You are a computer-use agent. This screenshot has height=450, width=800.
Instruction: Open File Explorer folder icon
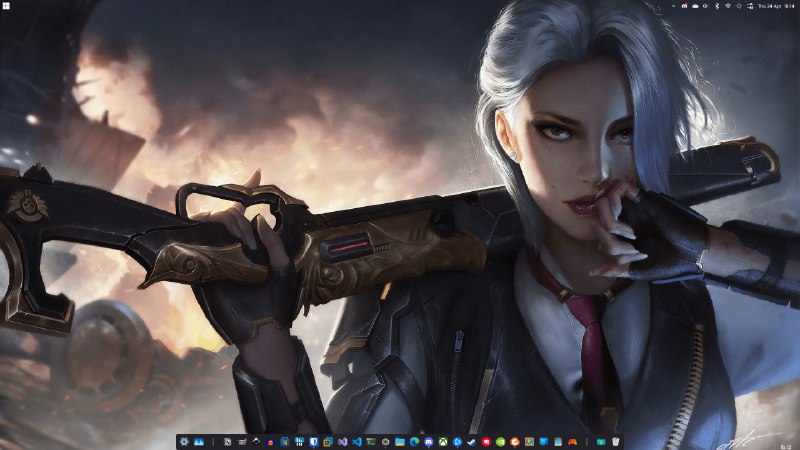(400, 442)
